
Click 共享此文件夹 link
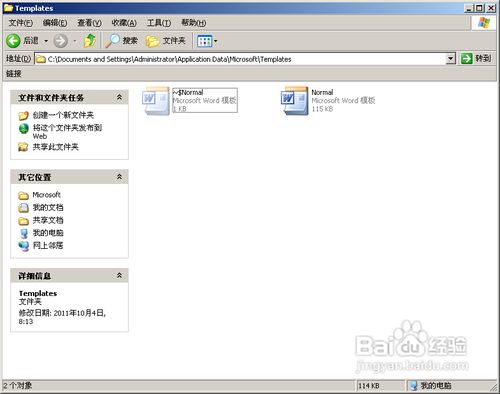[55, 147]
